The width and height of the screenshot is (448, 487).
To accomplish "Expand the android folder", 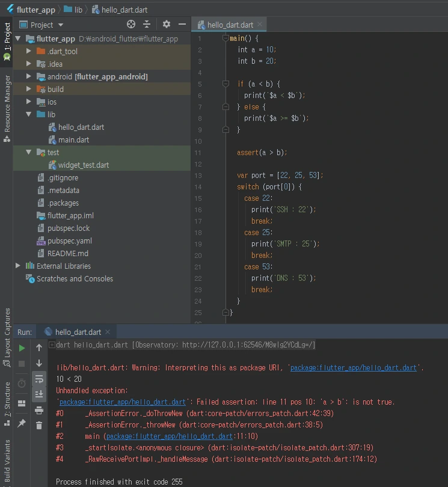I will [29, 76].
